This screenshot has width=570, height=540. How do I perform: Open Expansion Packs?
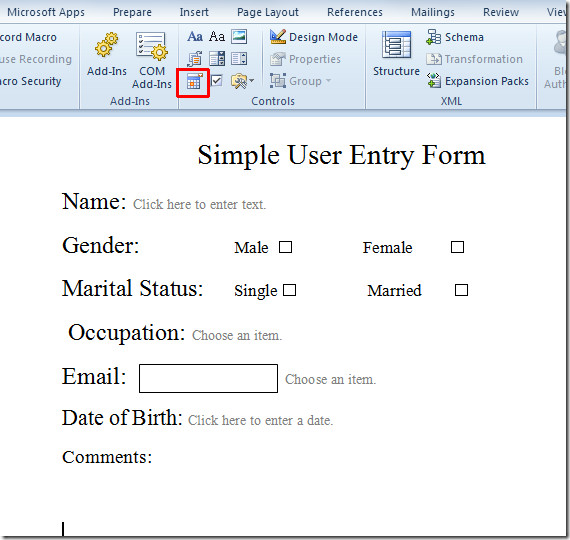[x=478, y=81]
